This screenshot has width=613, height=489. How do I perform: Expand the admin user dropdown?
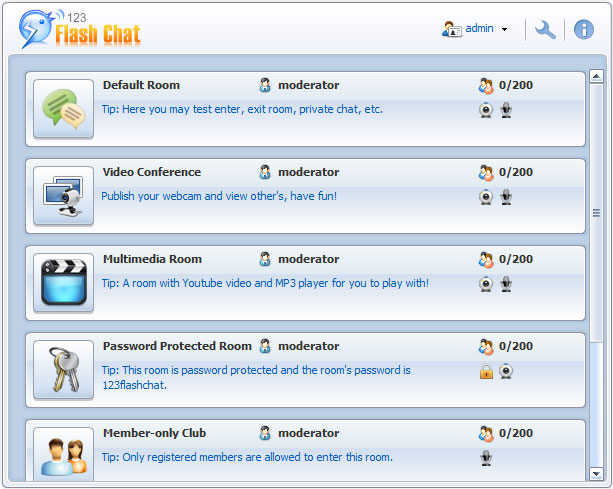[x=504, y=30]
